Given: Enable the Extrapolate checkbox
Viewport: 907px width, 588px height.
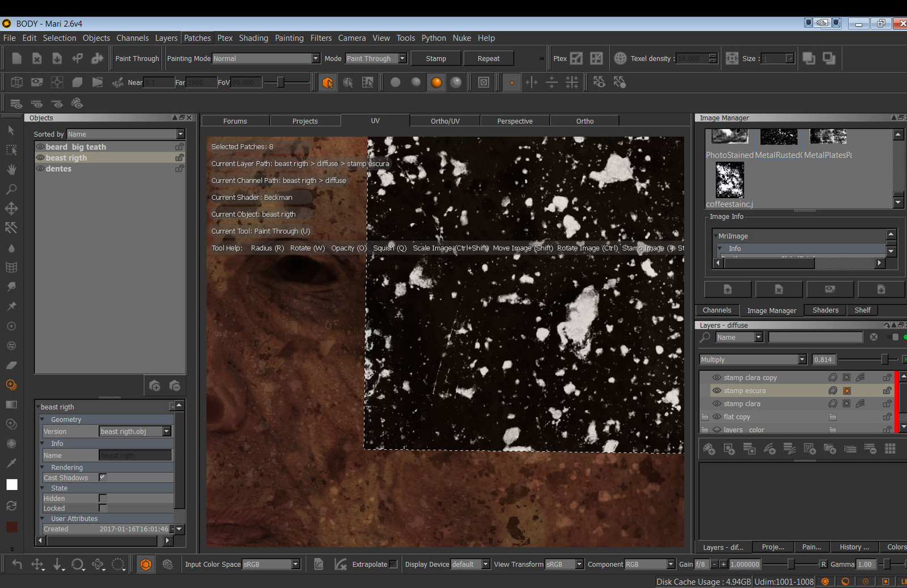Looking at the screenshot, I should coord(393,564).
